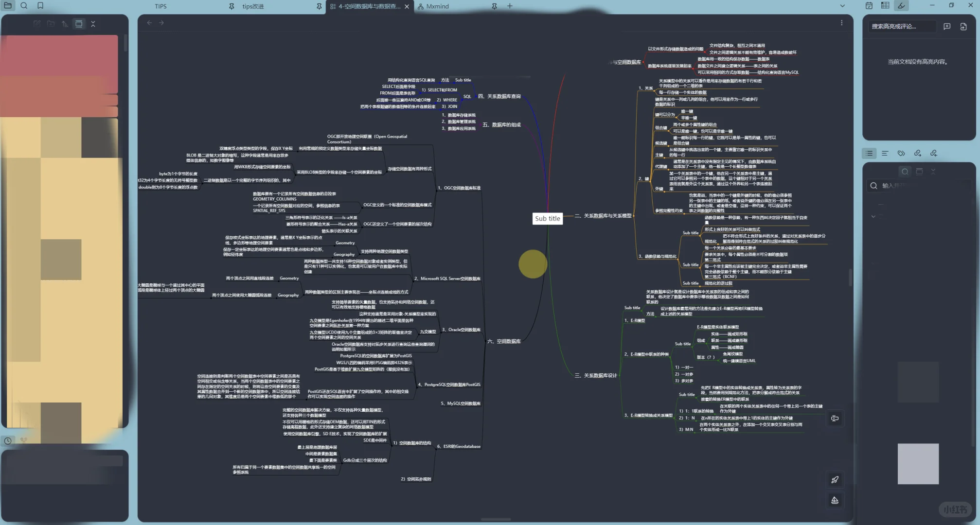Click the search highlights or comments field
Image resolution: width=980 pixels, height=525 pixels.
(901, 26)
